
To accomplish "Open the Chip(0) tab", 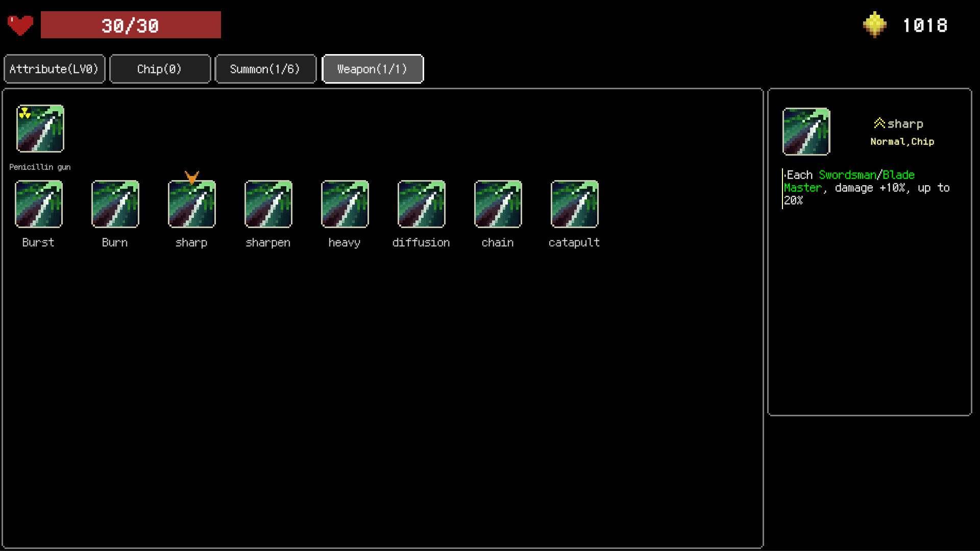I will tap(160, 69).
